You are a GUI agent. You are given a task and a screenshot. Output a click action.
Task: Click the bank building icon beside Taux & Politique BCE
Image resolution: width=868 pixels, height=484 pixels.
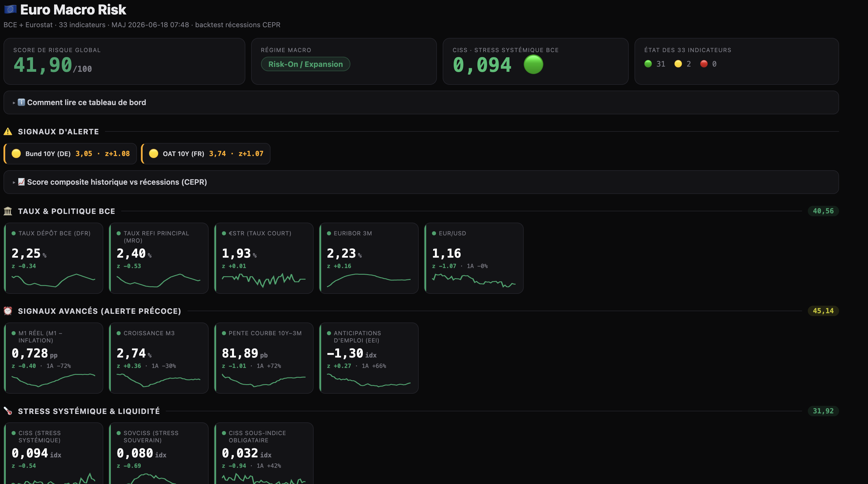point(8,211)
